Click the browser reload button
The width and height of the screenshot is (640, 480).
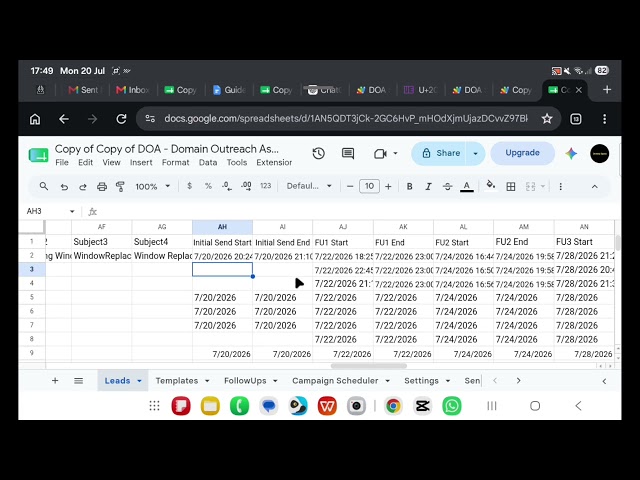pos(121,119)
